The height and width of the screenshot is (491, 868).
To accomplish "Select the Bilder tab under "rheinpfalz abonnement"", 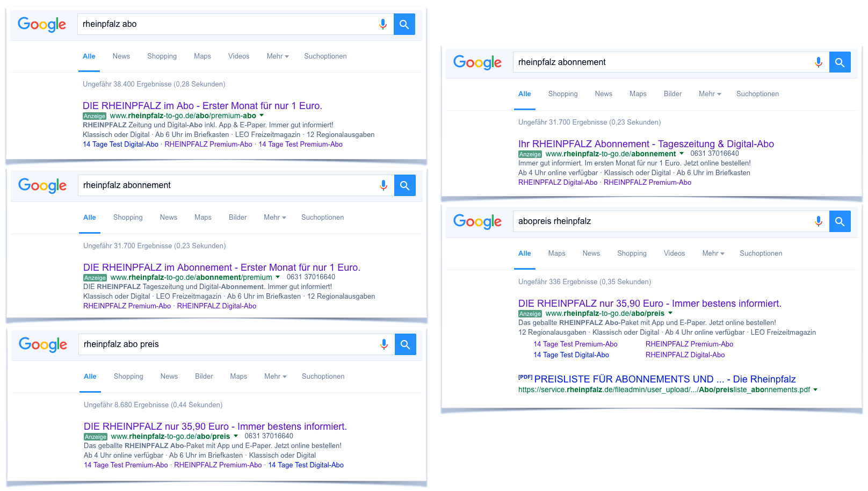I will [237, 217].
